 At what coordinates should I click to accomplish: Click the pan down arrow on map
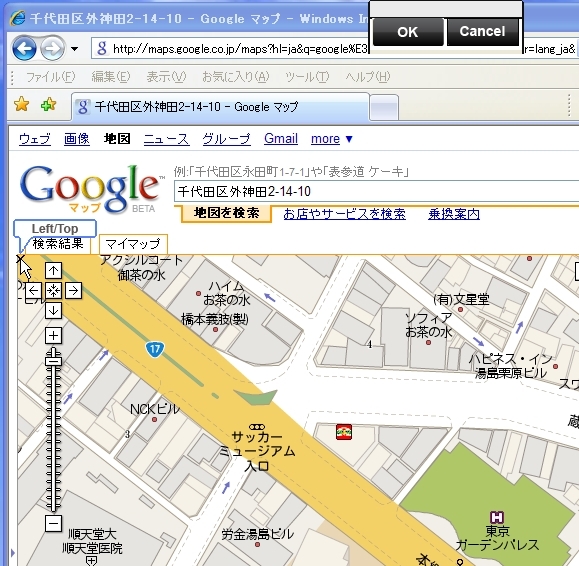tap(53, 311)
